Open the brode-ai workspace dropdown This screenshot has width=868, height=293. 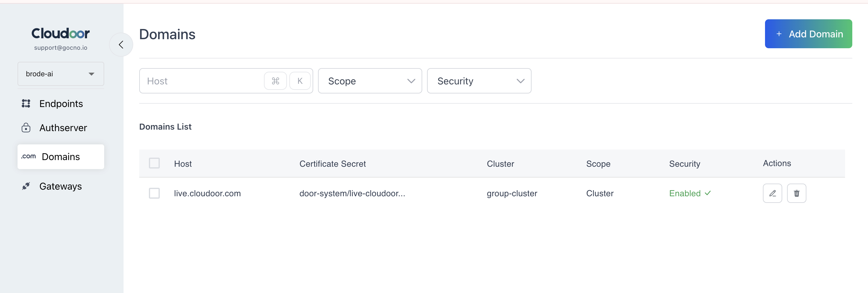coord(61,74)
